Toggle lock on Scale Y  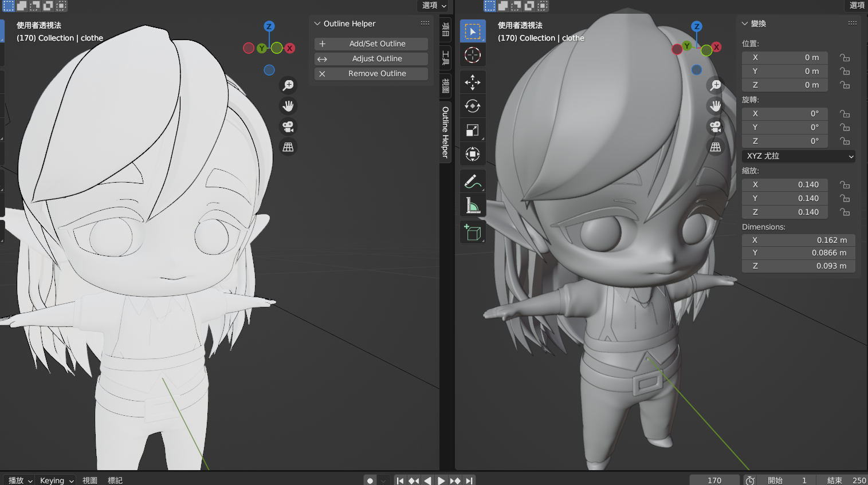845,198
